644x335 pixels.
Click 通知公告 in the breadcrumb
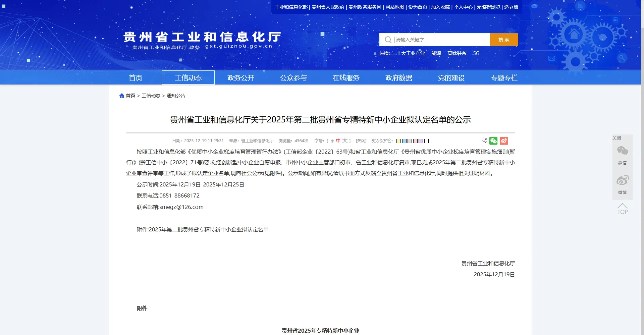pyautogui.click(x=176, y=96)
